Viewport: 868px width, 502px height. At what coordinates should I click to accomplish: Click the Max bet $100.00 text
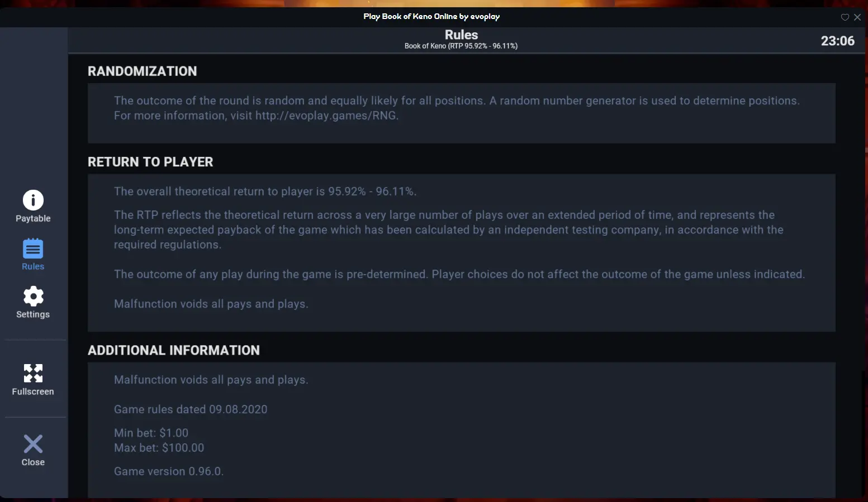(x=159, y=448)
